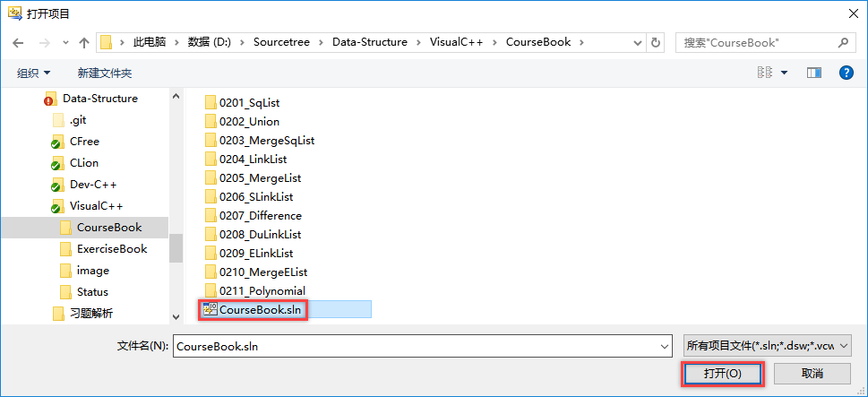Click the 打开(O) button
This screenshot has height=397, width=868.
pyautogui.click(x=722, y=373)
